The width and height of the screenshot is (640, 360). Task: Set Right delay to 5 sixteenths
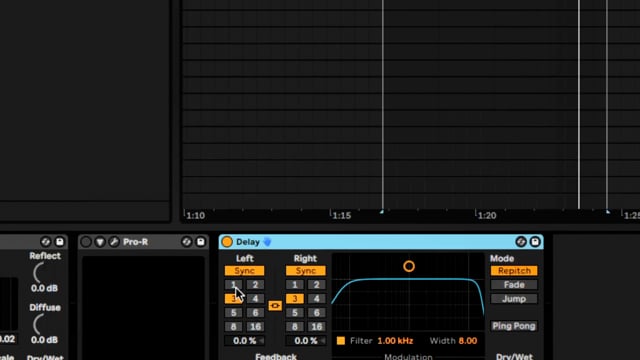coord(295,313)
